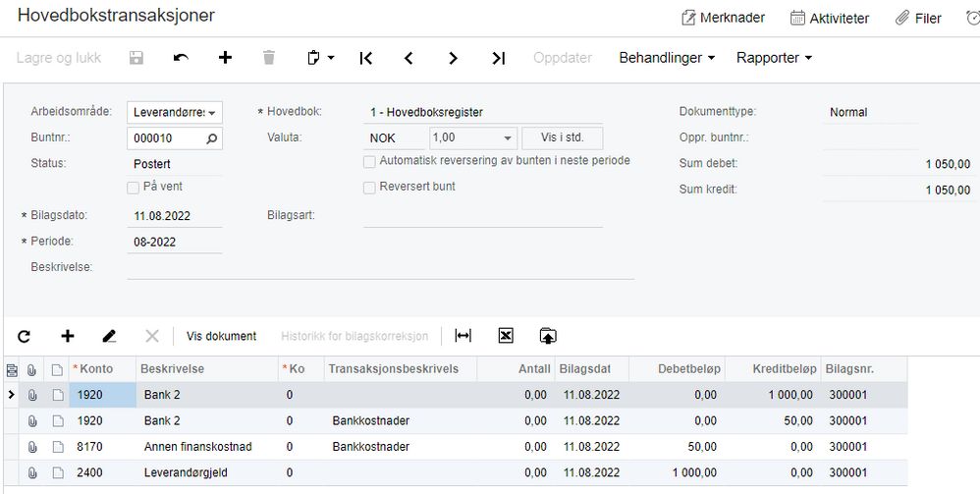Open the Behandlinger menu
The image size is (980, 494).
click(x=666, y=58)
